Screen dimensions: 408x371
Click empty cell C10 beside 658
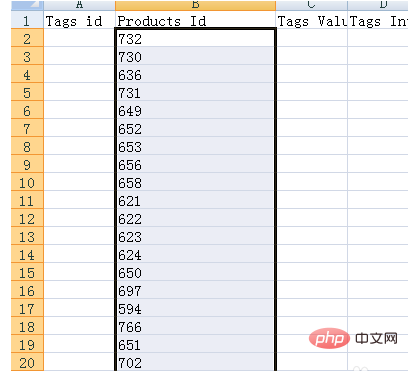coord(312,183)
